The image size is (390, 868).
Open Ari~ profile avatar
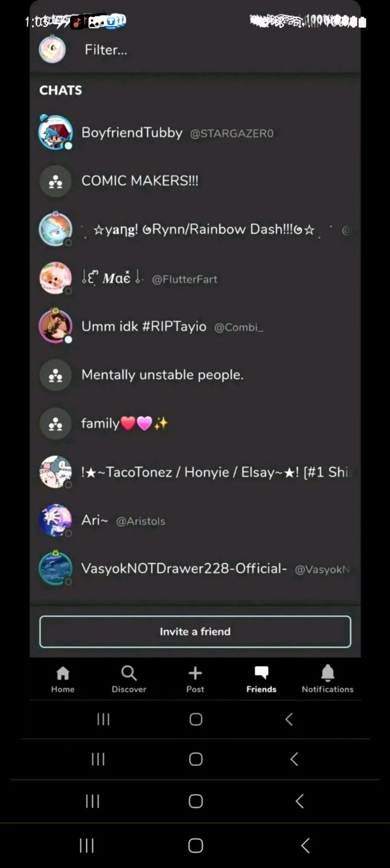tap(55, 520)
